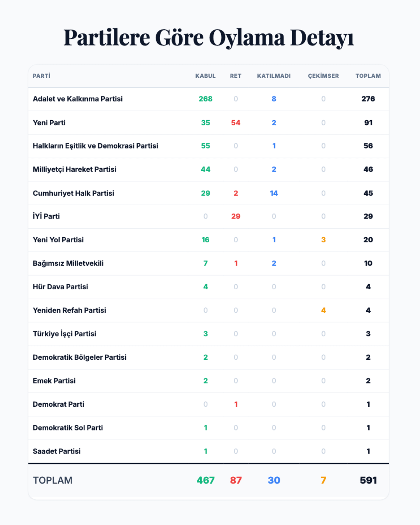The height and width of the screenshot is (525, 420).
Task: Click the Toplam value 56
Action: (368, 146)
